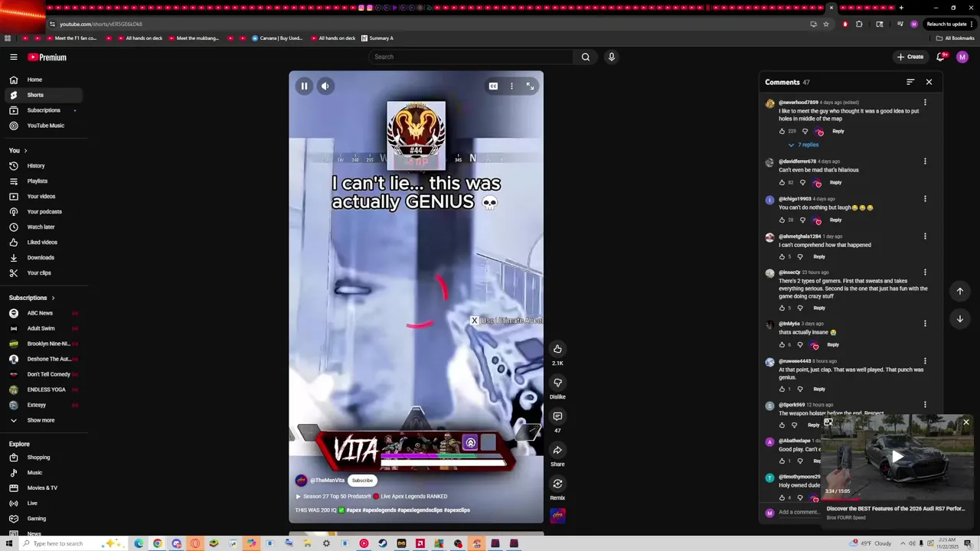Close the Comments panel
The image size is (980, 551).
[x=929, y=82]
